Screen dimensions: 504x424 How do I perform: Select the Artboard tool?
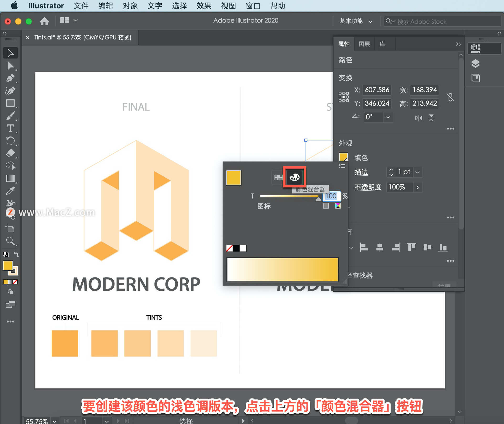(x=10, y=228)
